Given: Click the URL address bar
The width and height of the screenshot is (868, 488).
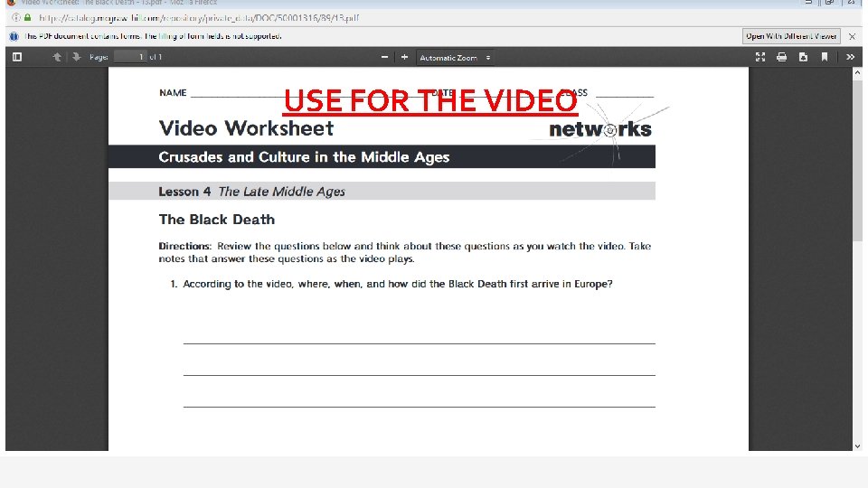Looking at the screenshot, I should click(199, 18).
